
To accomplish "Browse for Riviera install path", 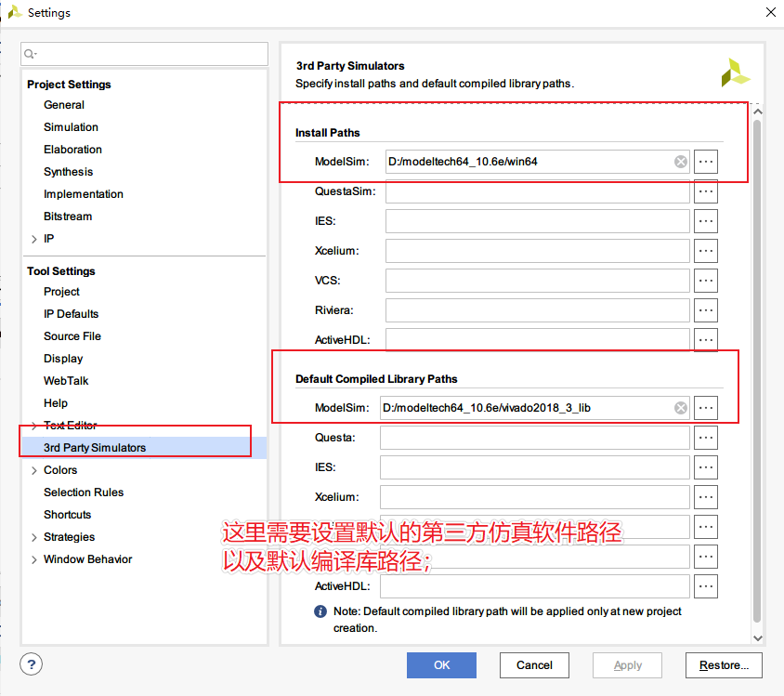I will click(705, 310).
